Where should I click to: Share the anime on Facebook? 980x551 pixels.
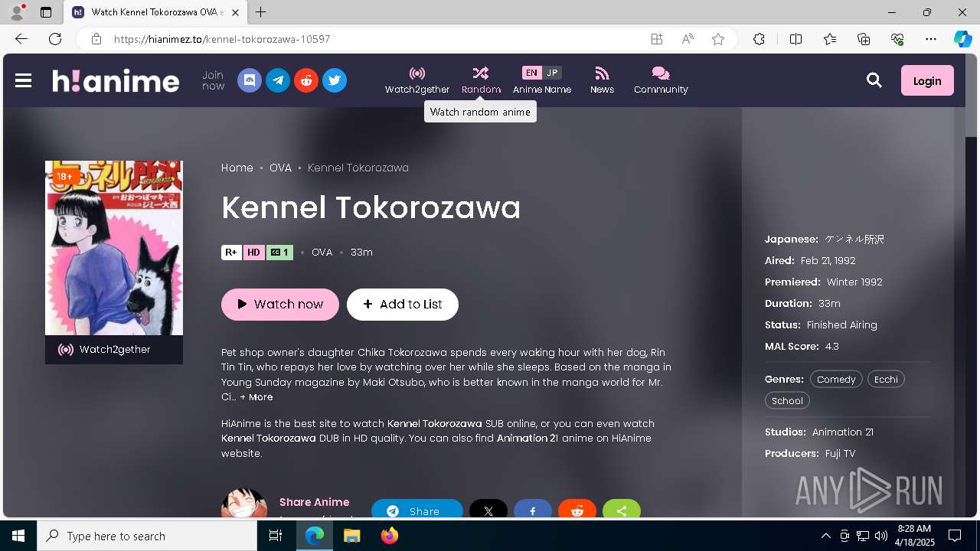coord(533,509)
